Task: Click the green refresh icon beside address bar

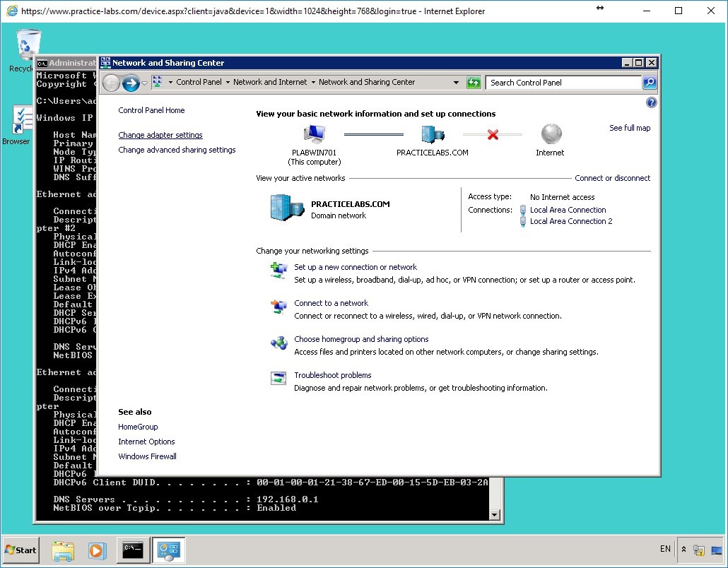Action: (x=473, y=82)
